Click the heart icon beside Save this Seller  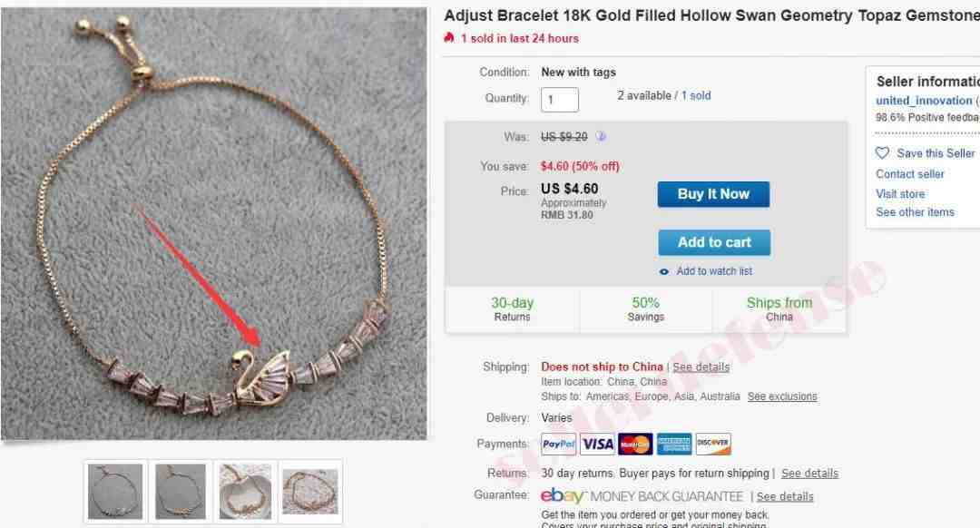click(x=882, y=153)
